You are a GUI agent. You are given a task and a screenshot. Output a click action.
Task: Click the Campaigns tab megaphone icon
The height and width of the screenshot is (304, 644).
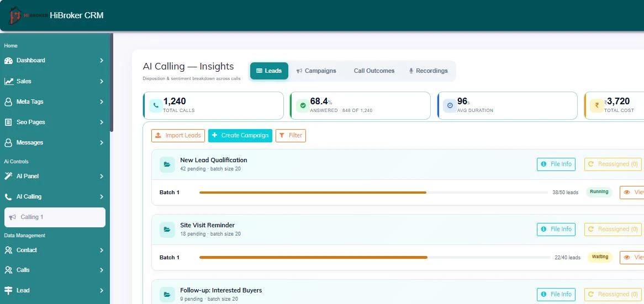[x=299, y=71]
